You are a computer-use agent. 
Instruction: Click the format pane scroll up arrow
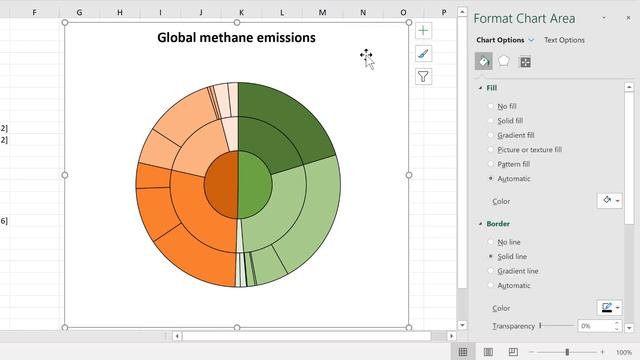tap(629, 87)
